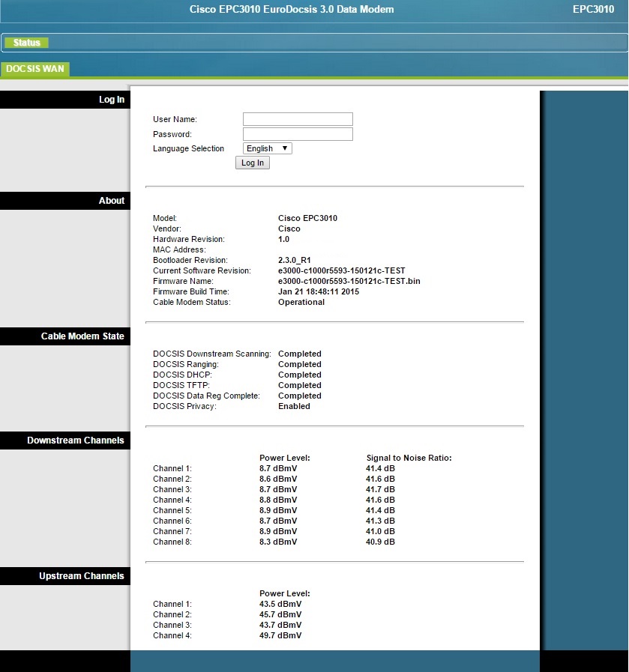The image size is (629, 672).
Task: Select firmware name 'e3000-c1000r5593-150121c-TEST.bin'
Action: click(x=349, y=281)
